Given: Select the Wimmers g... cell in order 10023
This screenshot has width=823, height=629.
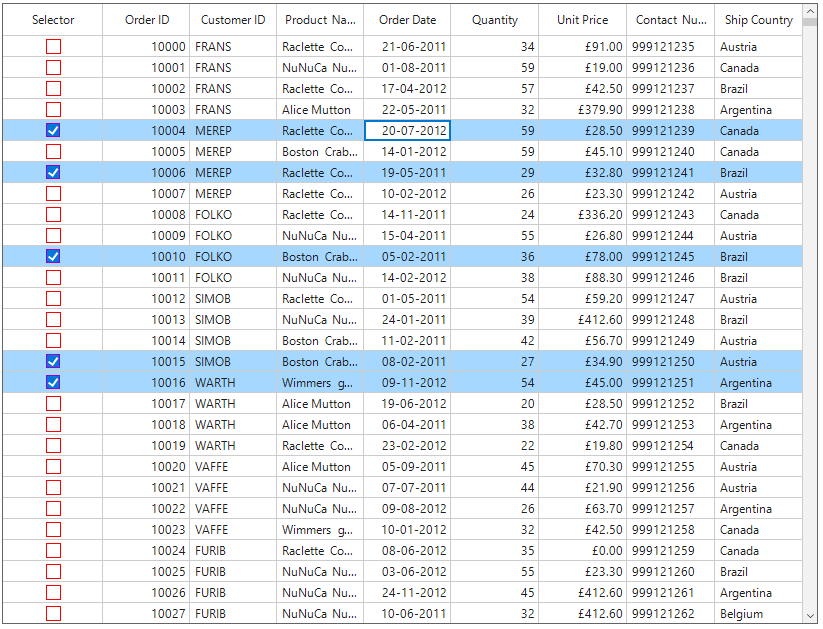Looking at the screenshot, I should coord(320,530).
